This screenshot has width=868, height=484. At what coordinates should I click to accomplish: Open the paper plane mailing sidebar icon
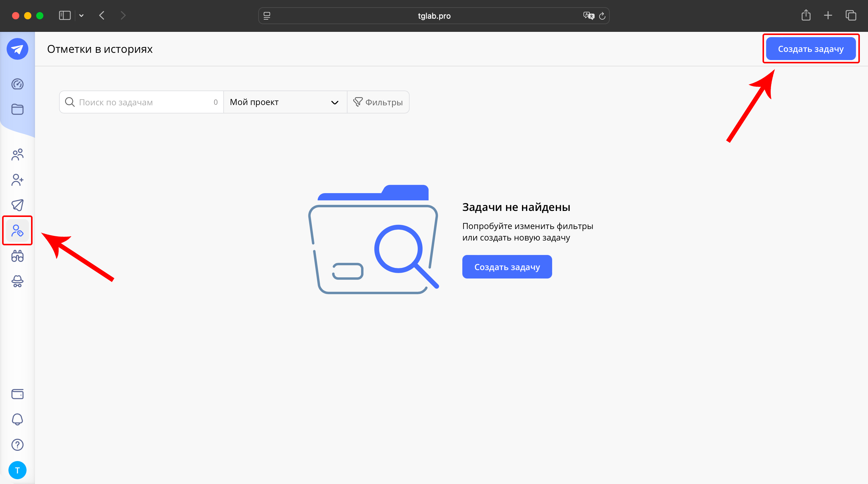pos(17,205)
